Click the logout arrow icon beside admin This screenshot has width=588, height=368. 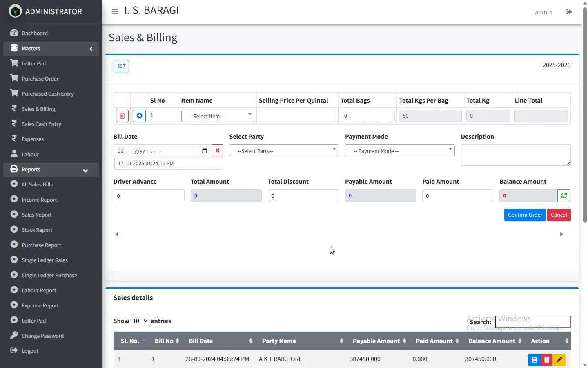(568, 12)
